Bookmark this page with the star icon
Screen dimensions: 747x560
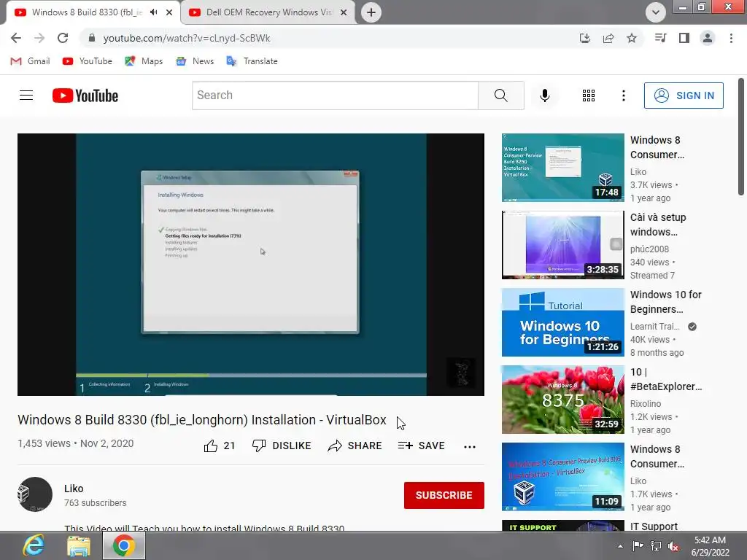632,38
